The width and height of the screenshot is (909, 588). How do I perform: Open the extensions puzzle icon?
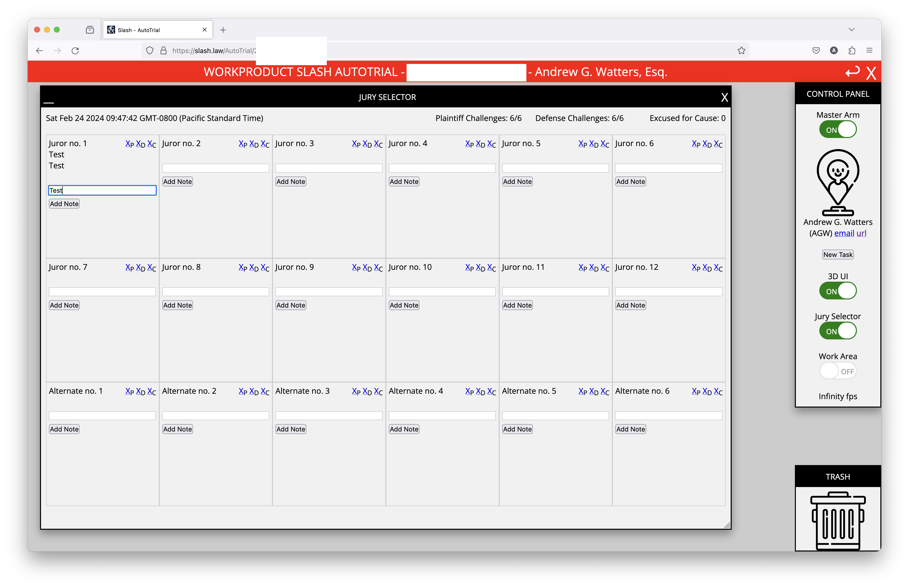point(852,50)
